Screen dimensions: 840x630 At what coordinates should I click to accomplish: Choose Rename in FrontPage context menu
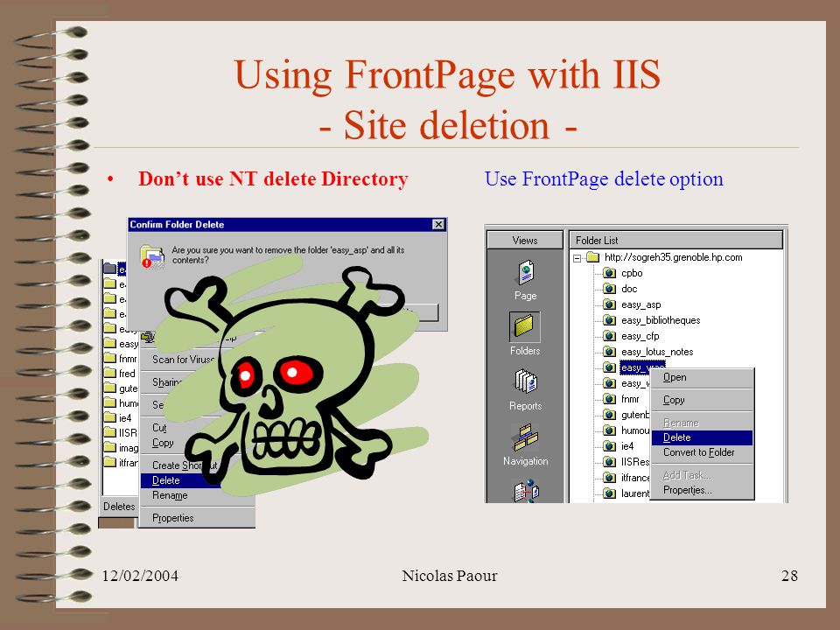click(702, 423)
